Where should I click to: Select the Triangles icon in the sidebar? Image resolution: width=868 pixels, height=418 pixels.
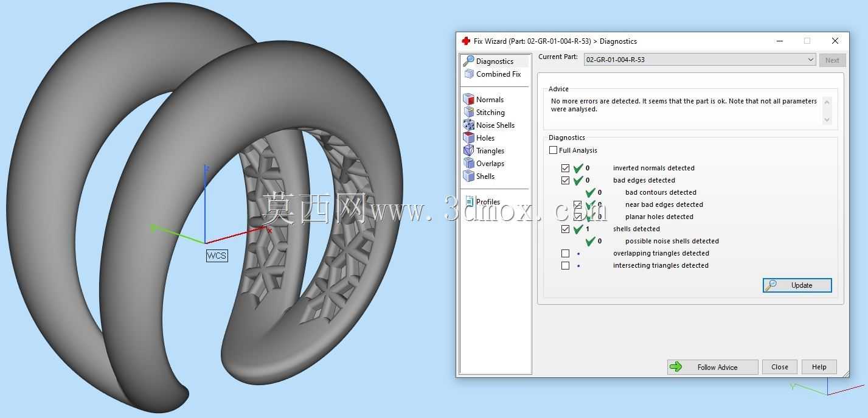(x=468, y=150)
